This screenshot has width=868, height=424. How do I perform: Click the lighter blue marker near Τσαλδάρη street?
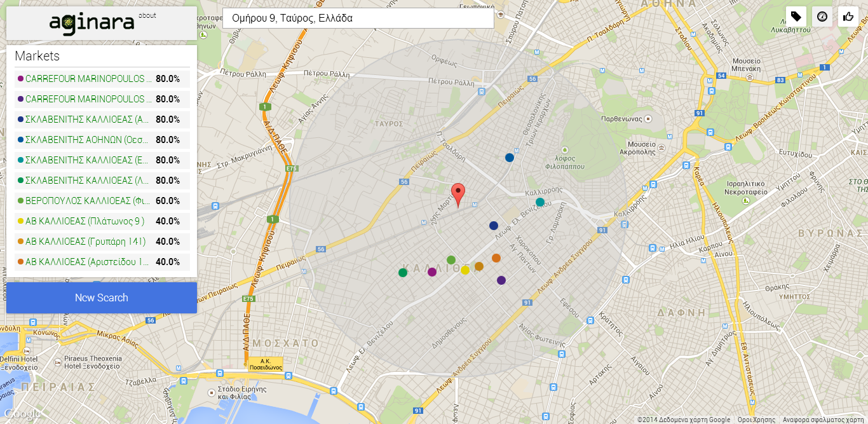point(510,158)
